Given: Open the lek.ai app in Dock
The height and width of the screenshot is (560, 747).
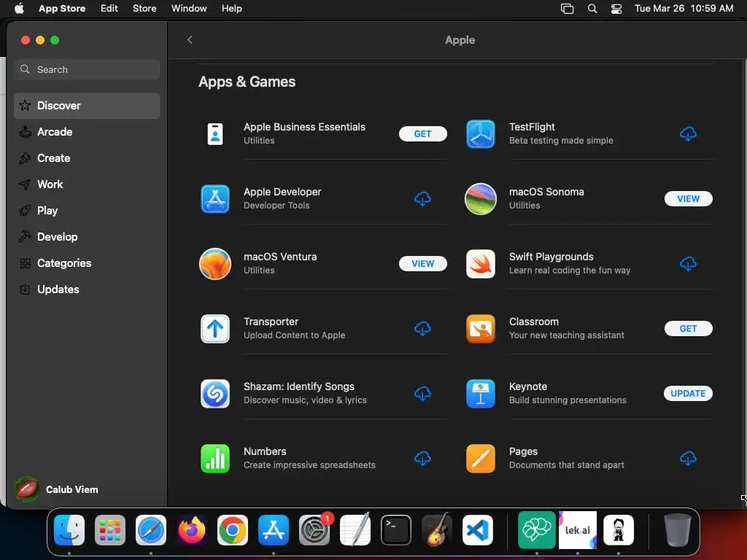Looking at the screenshot, I should (x=578, y=530).
